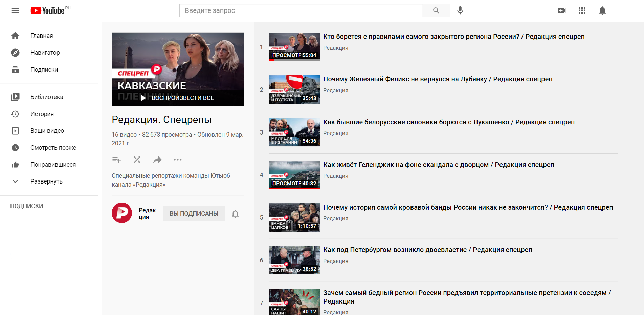Open thumbnail of video 1 with 55:04
The width and height of the screenshot is (644, 315).
pos(294,47)
